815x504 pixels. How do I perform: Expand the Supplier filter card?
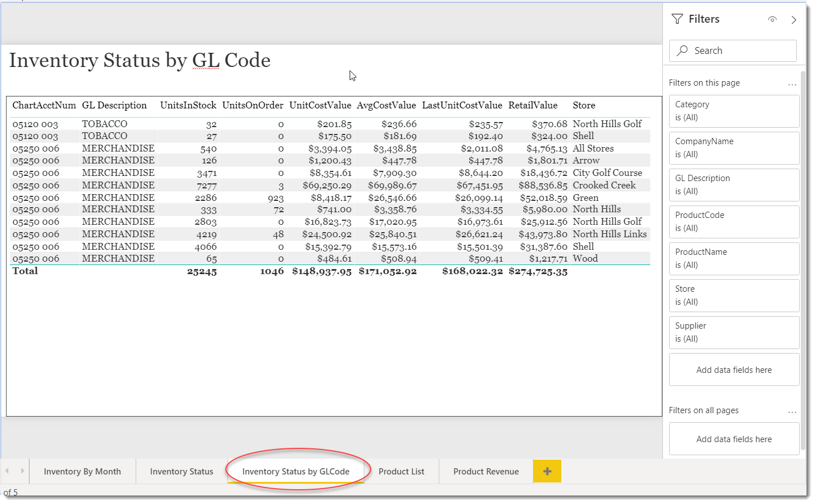734,332
